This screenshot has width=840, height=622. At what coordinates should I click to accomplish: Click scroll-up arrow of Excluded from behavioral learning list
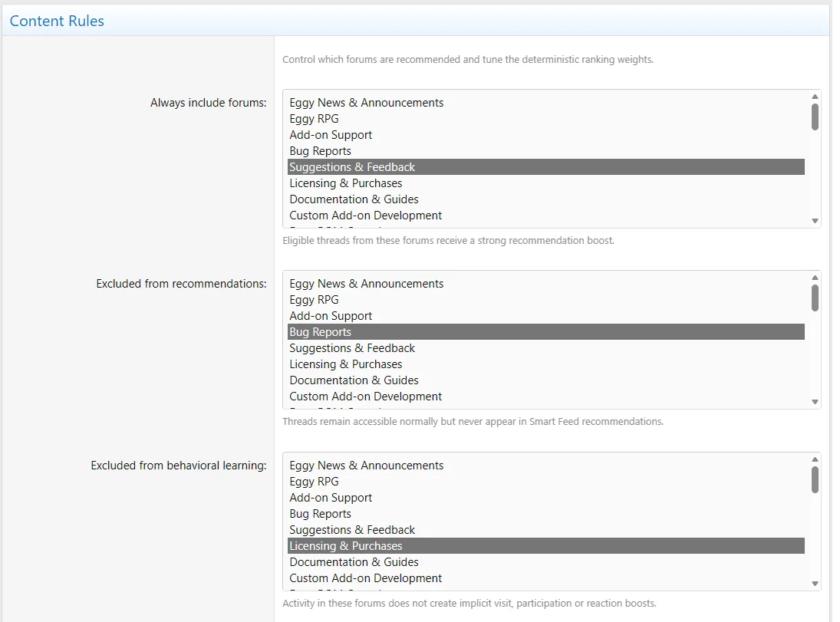(815, 459)
